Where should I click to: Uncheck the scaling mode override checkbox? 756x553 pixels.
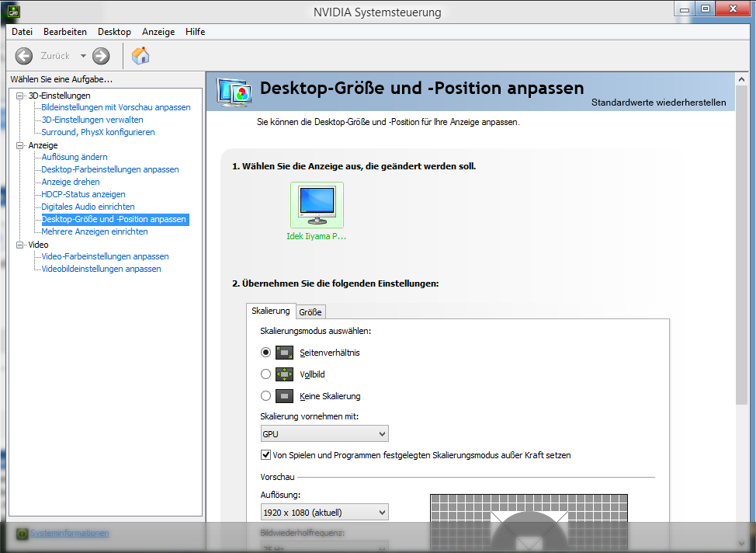tap(265, 454)
